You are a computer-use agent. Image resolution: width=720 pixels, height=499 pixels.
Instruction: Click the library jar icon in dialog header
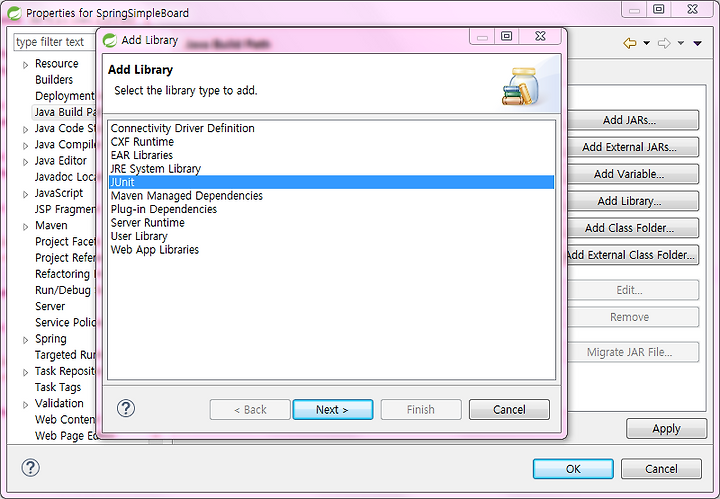click(521, 86)
